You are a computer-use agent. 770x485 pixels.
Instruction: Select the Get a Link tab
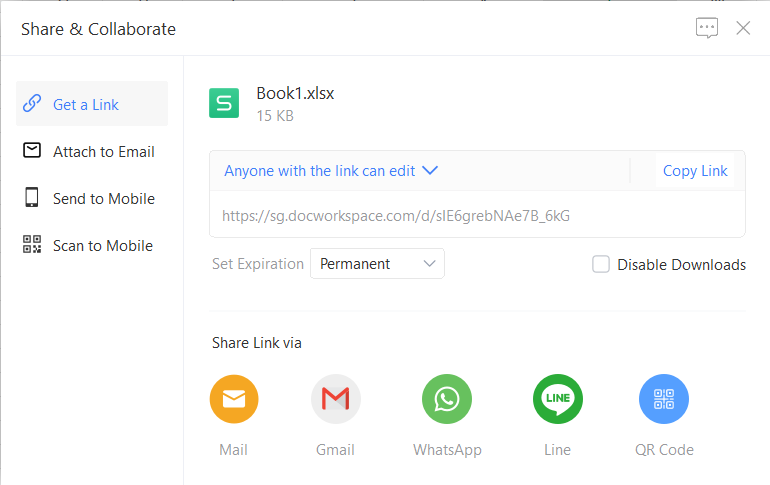pos(92,104)
